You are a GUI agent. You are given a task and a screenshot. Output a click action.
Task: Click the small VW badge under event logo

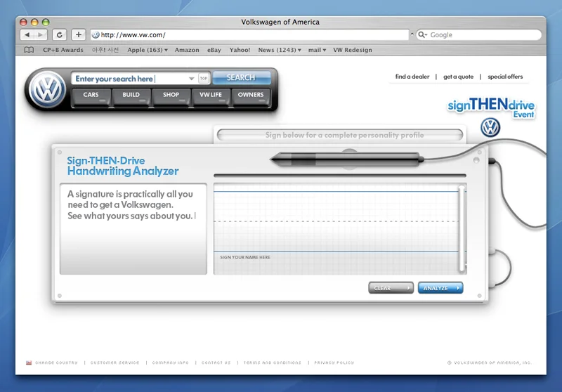490,128
